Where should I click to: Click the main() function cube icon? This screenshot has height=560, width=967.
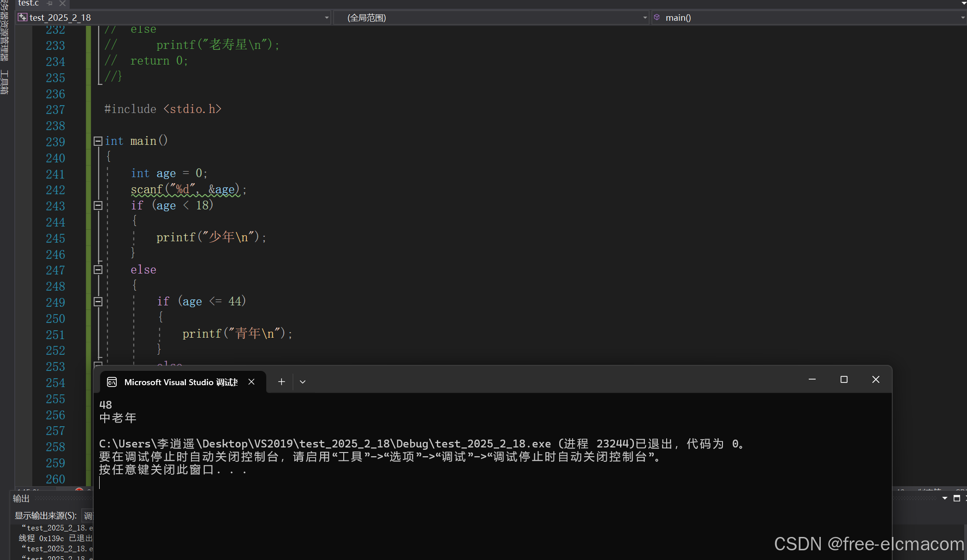click(x=657, y=17)
